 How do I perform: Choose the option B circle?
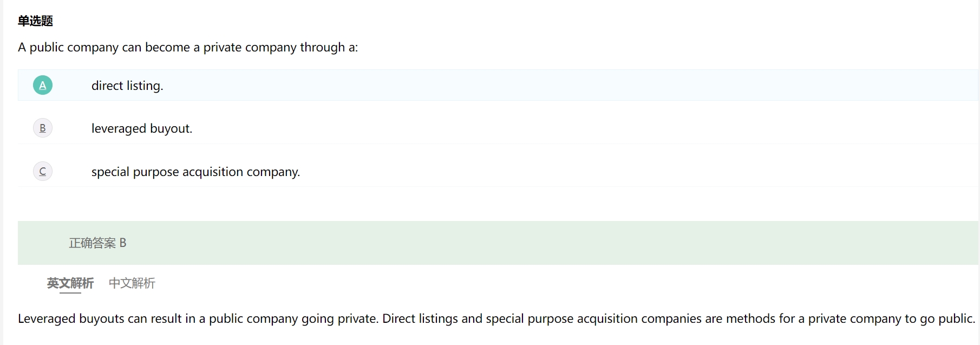pyautogui.click(x=43, y=128)
